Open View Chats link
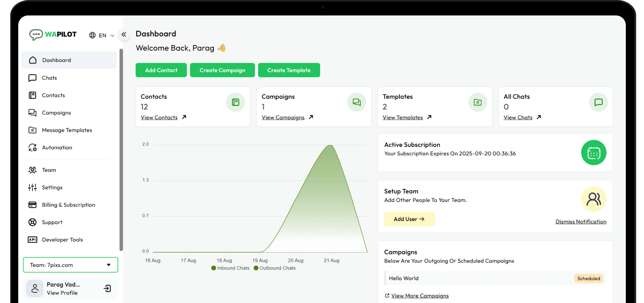This screenshot has height=303, width=644. point(518,117)
